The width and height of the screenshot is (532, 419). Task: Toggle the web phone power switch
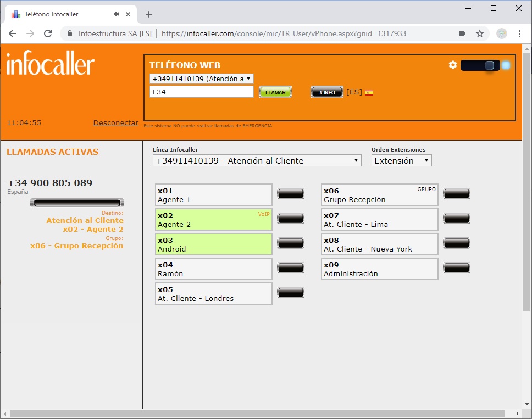(x=480, y=65)
